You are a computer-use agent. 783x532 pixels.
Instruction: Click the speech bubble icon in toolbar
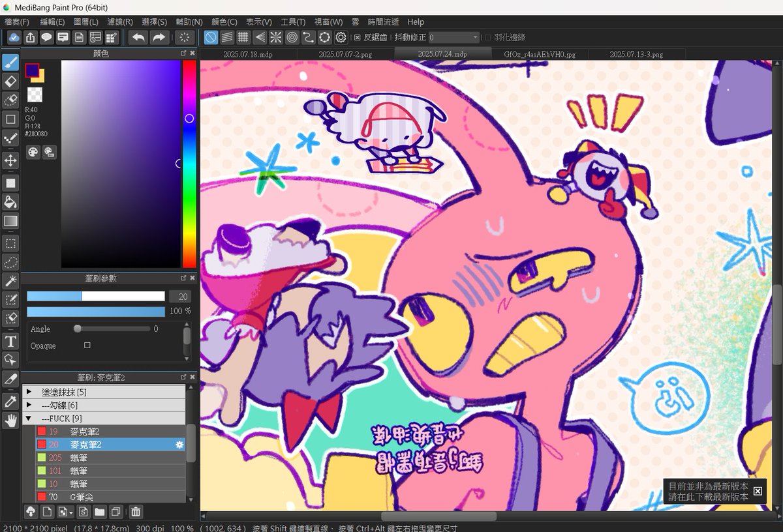click(x=47, y=37)
